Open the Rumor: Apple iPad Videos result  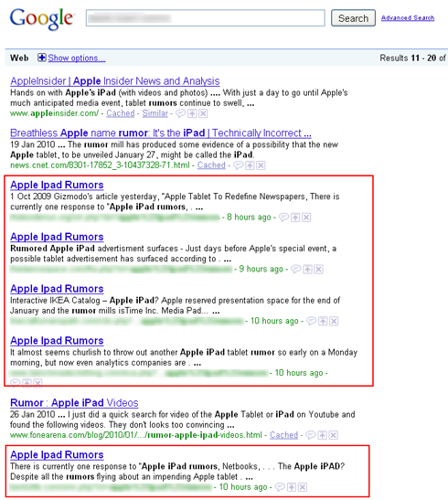tap(74, 403)
